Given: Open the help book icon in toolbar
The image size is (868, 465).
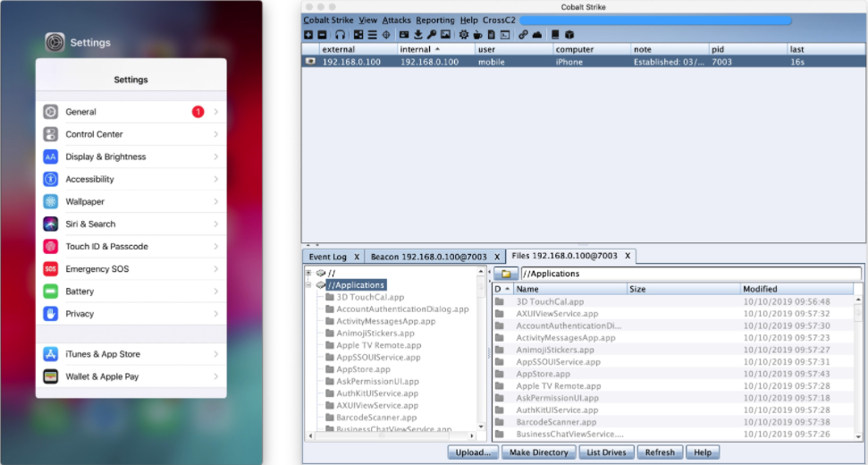Looking at the screenshot, I should pyautogui.click(x=556, y=35).
